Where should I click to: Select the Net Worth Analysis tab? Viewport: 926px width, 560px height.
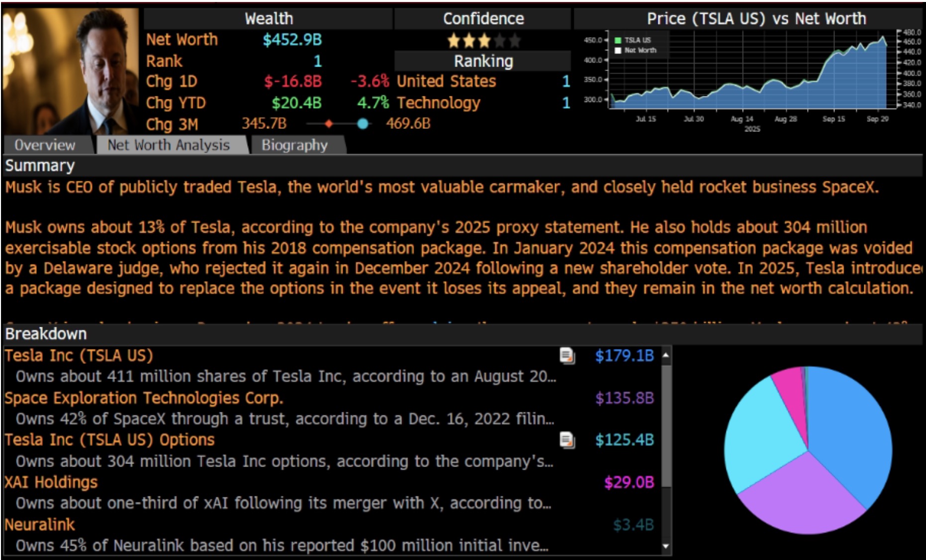[169, 145]
